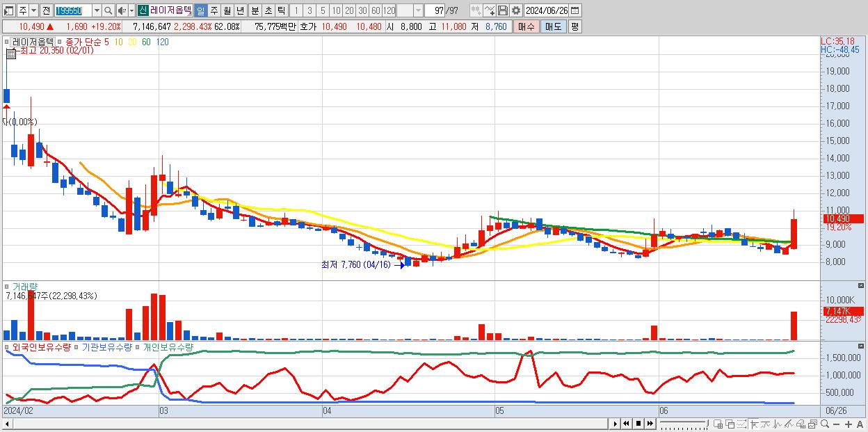
Task: Click the rewind button in chart playback
Action: click(626, 424)
